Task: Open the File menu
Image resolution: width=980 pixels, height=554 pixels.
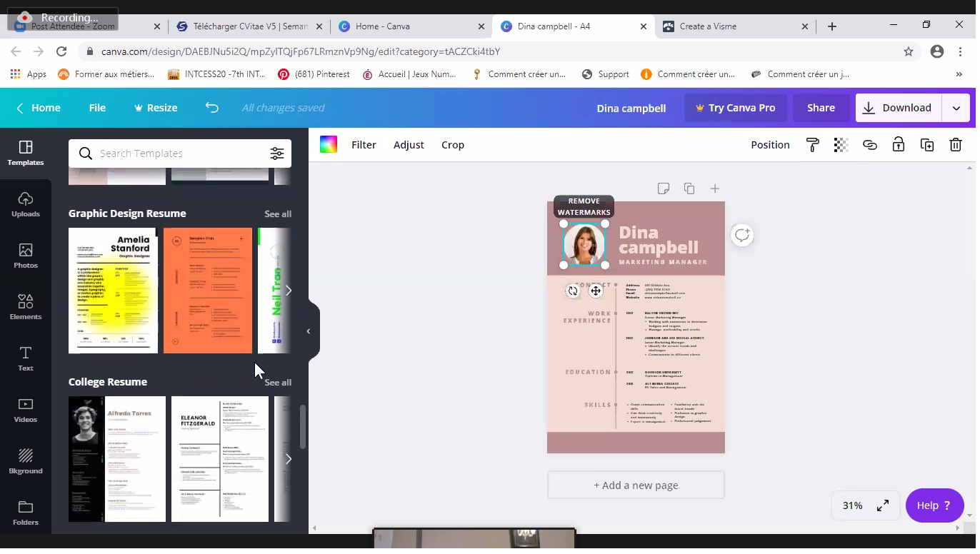Action: [97, 108]
